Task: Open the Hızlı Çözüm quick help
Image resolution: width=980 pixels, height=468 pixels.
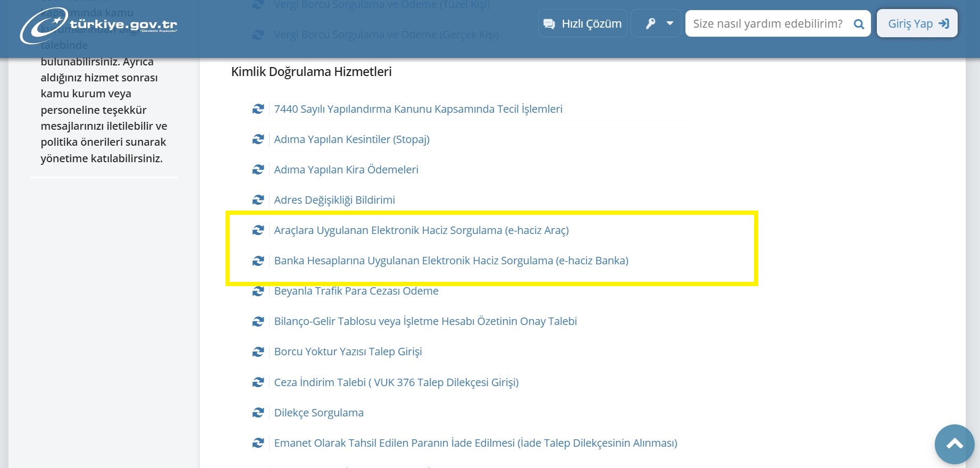Action: point(582,23)
